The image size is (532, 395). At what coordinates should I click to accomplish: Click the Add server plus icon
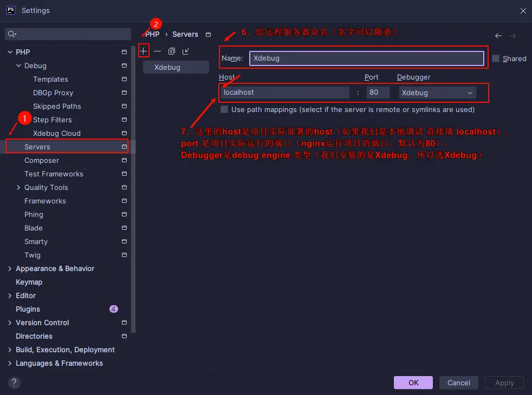click(144, 51)
